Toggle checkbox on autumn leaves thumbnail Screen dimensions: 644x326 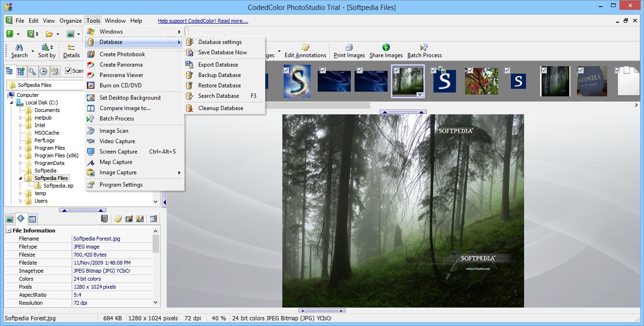(x=470, y=70)
